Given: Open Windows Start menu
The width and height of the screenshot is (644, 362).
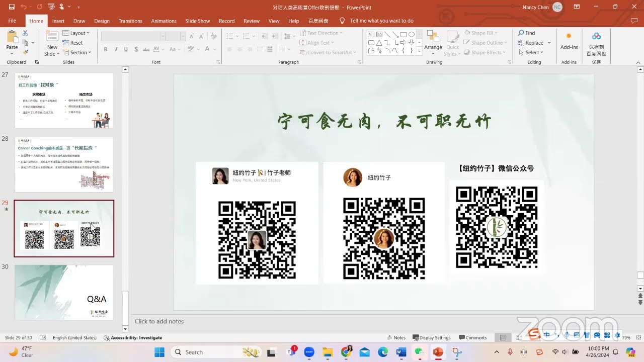Looking at the screenshot, I should click(159, 352).
